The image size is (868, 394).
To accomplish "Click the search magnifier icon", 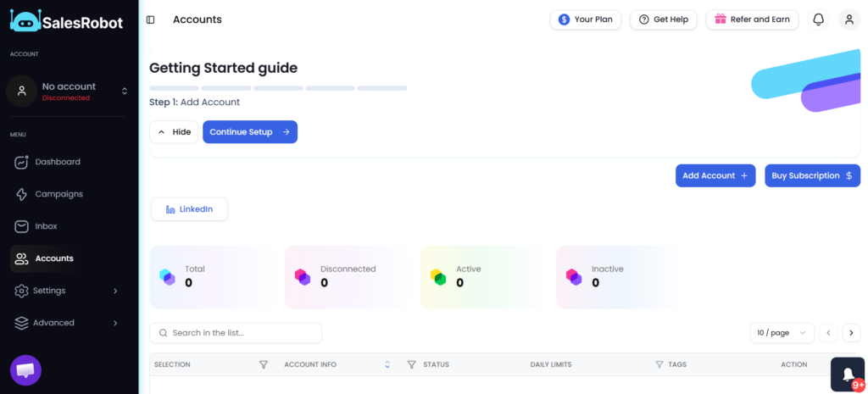I will click(x=164, y=333).
